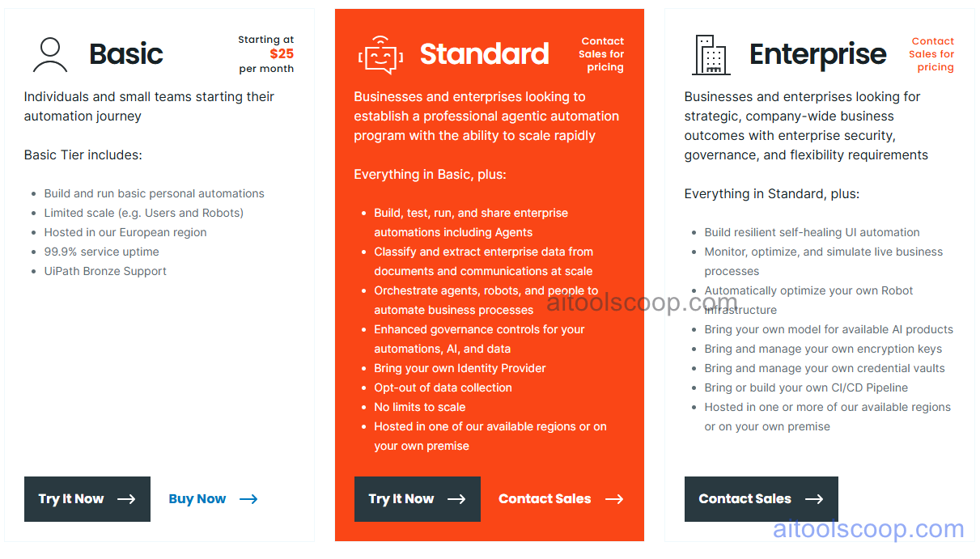Viewport: 980px width, 559px height.
Task: Click the Buy Now link on the Basic plan
Action: pyautogui.click(x=197, y=499)
